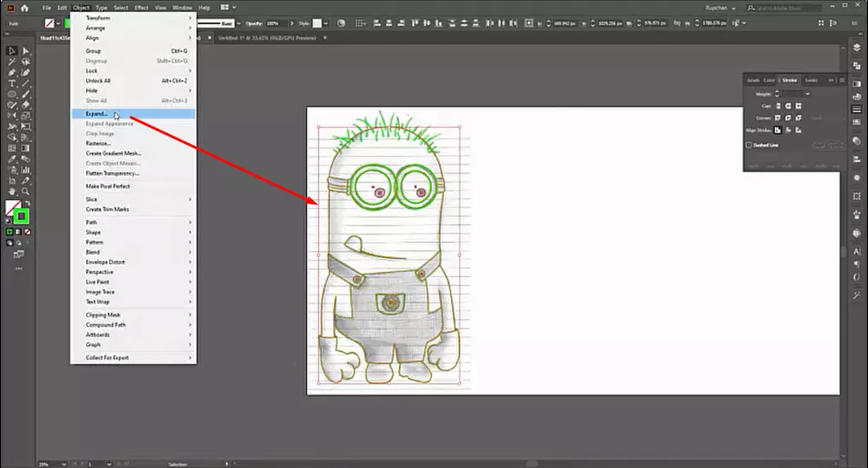Click the Home icon in top bar

coord(25,8)
